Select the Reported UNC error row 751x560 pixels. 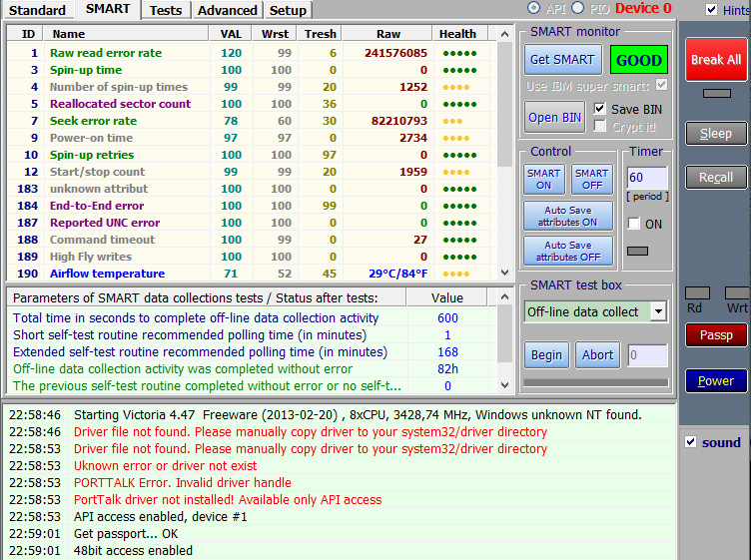point(252,223)
